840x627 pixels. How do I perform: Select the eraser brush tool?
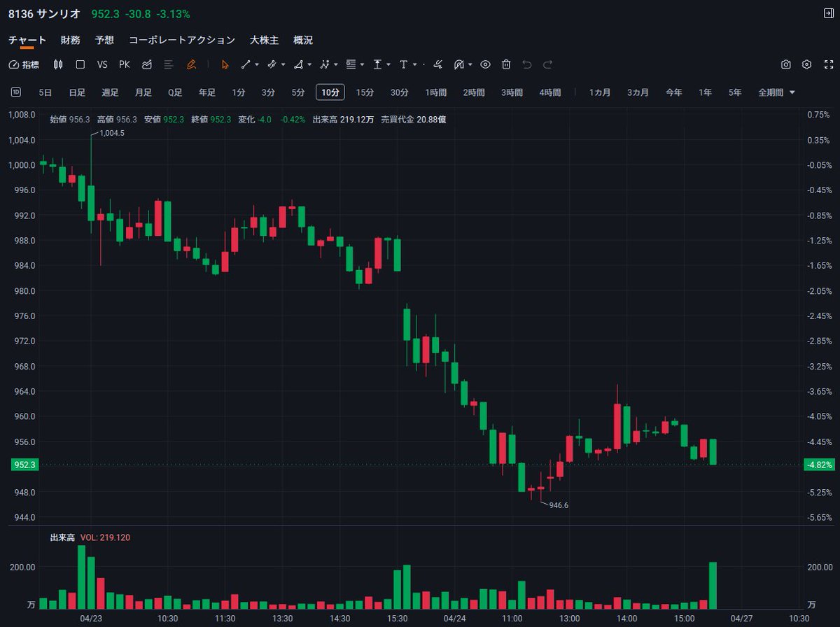[x=438, y=64]
